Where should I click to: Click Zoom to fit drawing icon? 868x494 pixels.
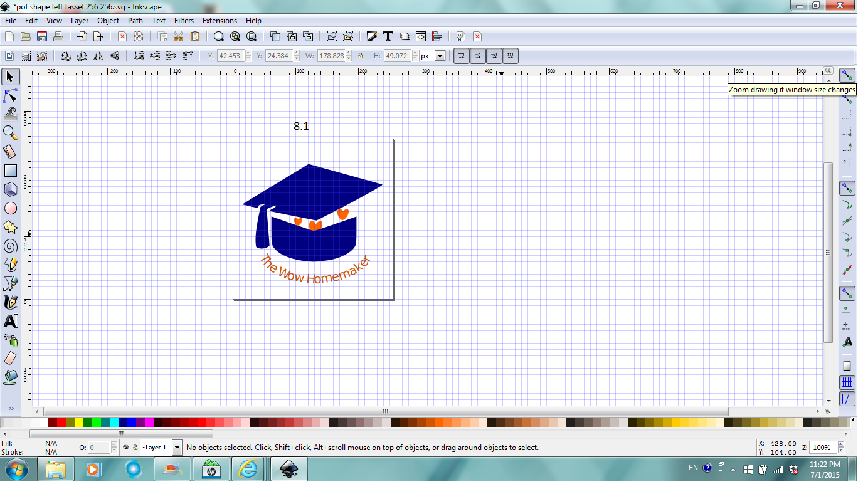click(235, 36)
